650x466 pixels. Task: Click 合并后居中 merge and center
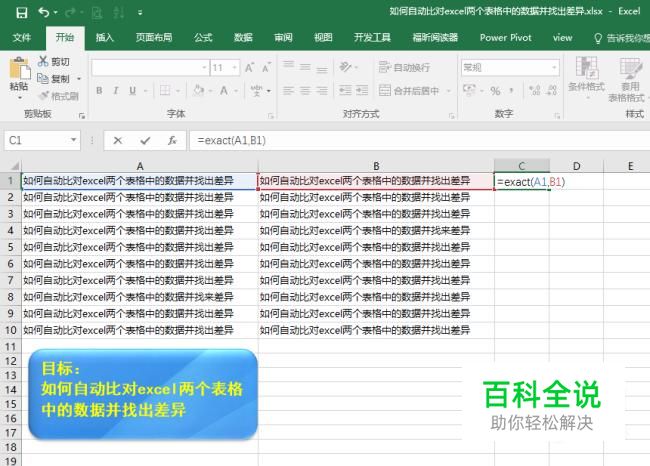point(409,90)
